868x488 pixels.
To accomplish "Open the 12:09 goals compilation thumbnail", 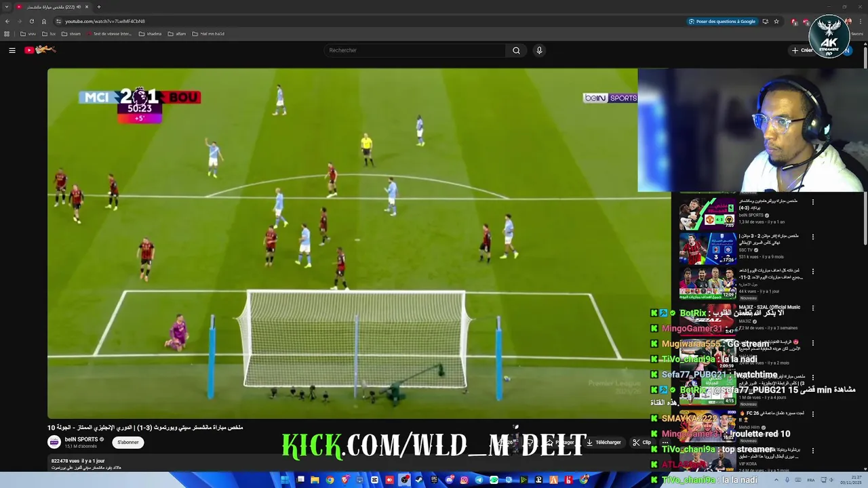I will [x=707, y=284].
